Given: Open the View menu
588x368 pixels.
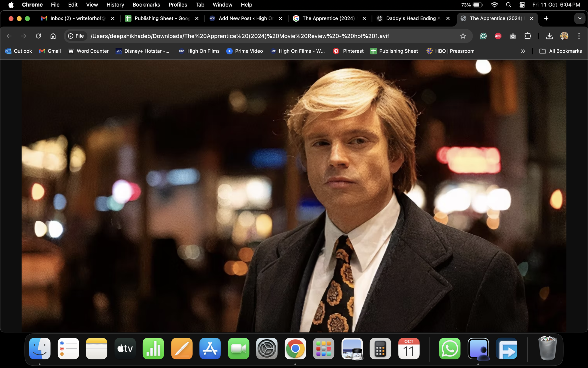Looking at the screenshot, I should tap(92, 5).
